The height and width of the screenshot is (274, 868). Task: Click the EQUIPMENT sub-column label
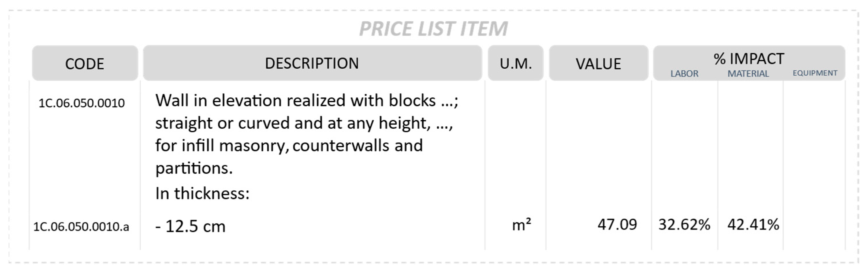pyautogui.click(x=815, y=73)
